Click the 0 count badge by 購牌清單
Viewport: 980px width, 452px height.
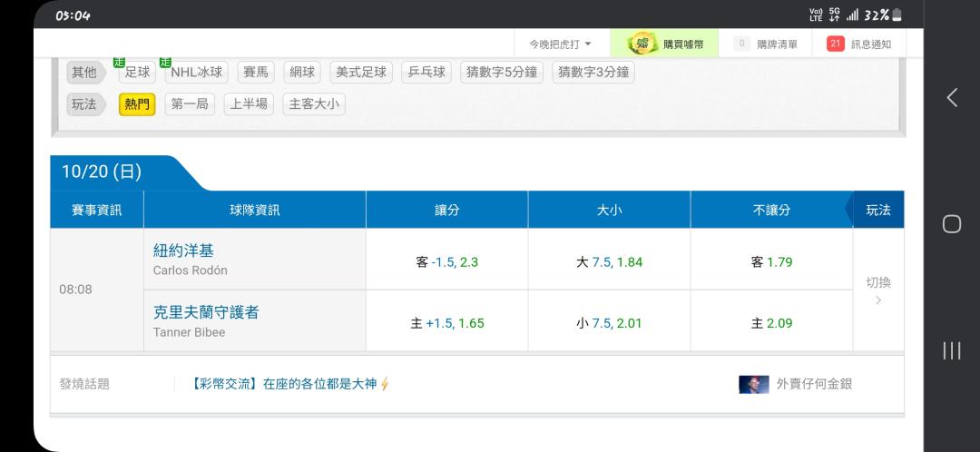742,44
